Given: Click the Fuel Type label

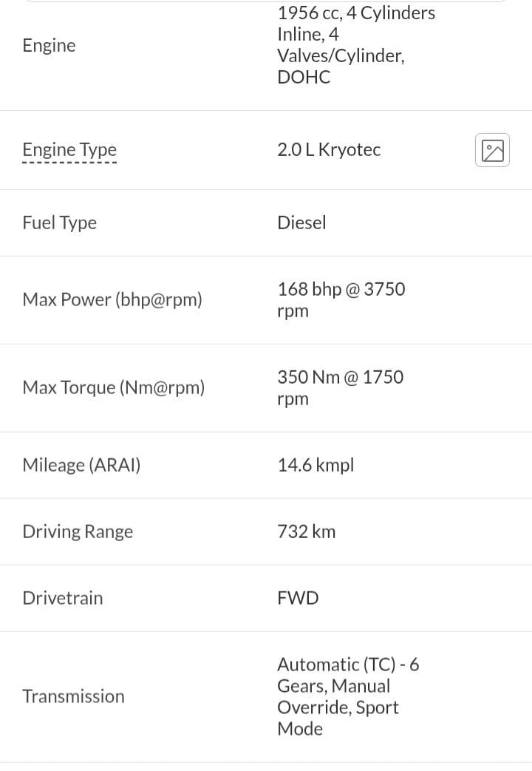Looking at the screenshot, I should click(60, 223).
